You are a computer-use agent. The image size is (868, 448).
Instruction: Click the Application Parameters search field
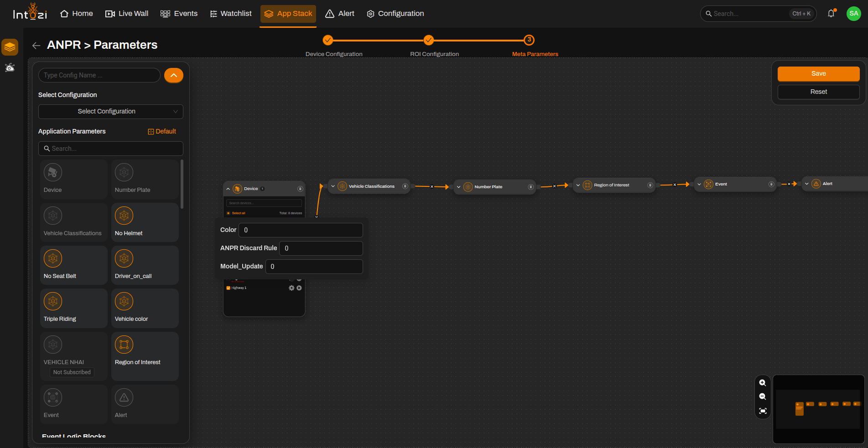111,149
